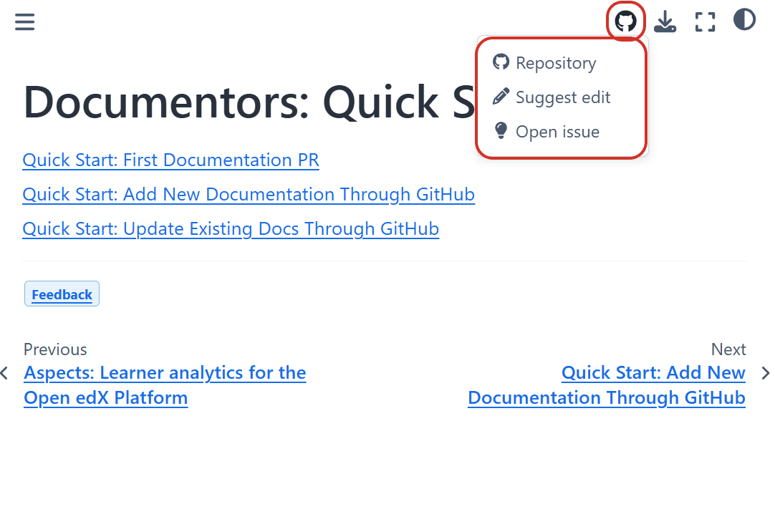Click the lightbulb icon beside Open issue

point(501,131)
